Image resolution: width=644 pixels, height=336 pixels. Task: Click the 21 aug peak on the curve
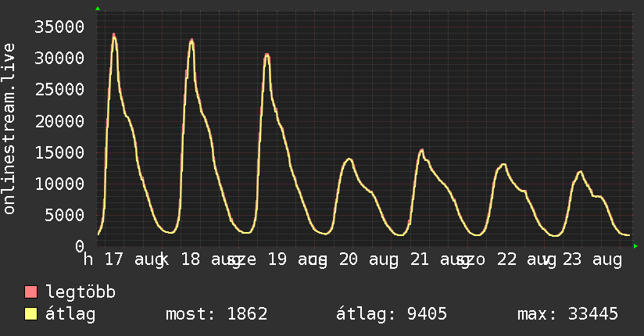421,151
